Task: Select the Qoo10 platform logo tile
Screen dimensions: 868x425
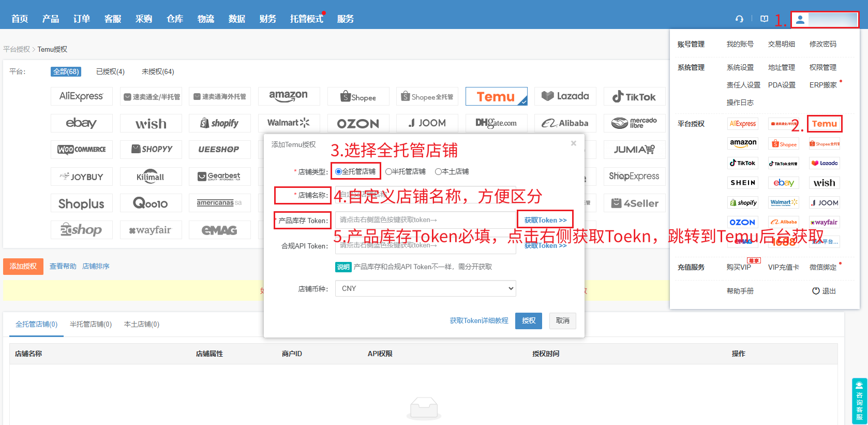Action: tap(151, 203)
